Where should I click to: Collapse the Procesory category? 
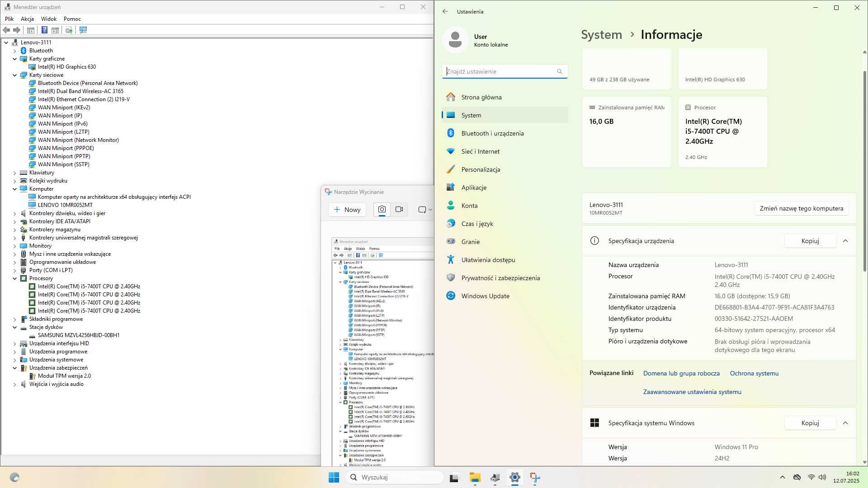tap(14, 278)
